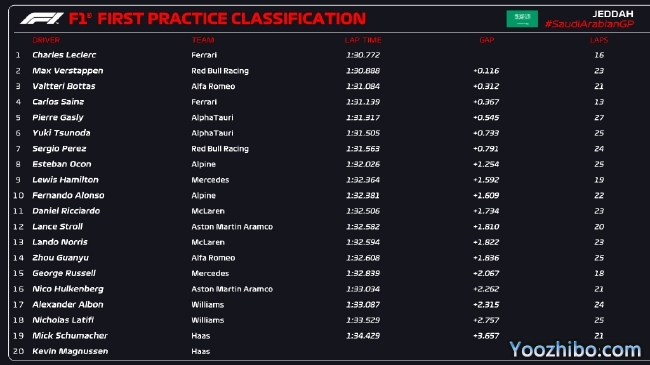Click Charles Leclerc driver name

[x=64, y=55]
